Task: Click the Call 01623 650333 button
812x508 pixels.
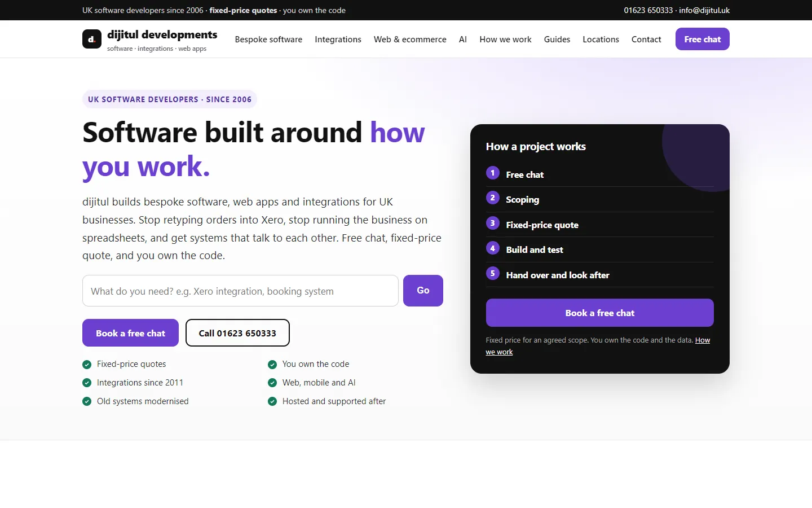Action: click(237, 333)
